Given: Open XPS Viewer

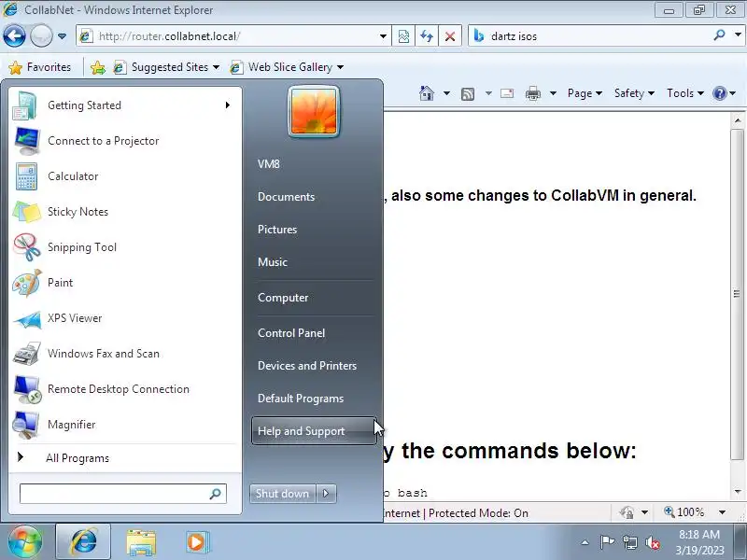Looking at the screenshot, I should (124, 318).
